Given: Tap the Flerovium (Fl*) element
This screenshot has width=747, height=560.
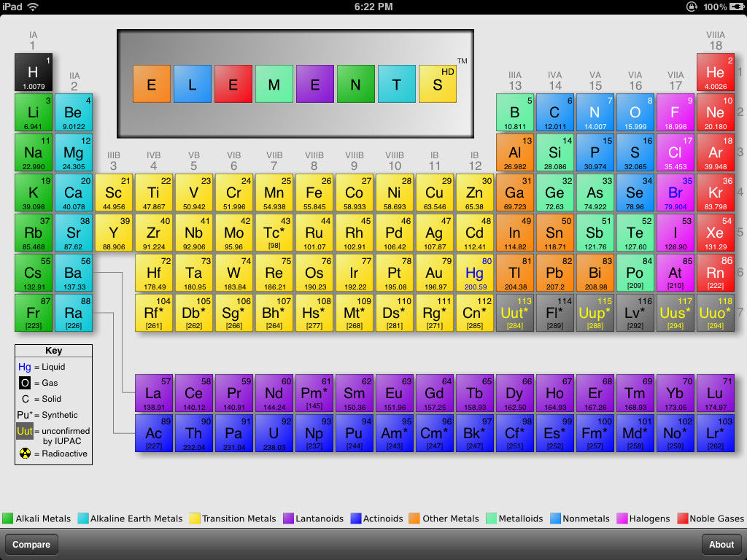Looking at the screenshot, I should pos(555,313).
